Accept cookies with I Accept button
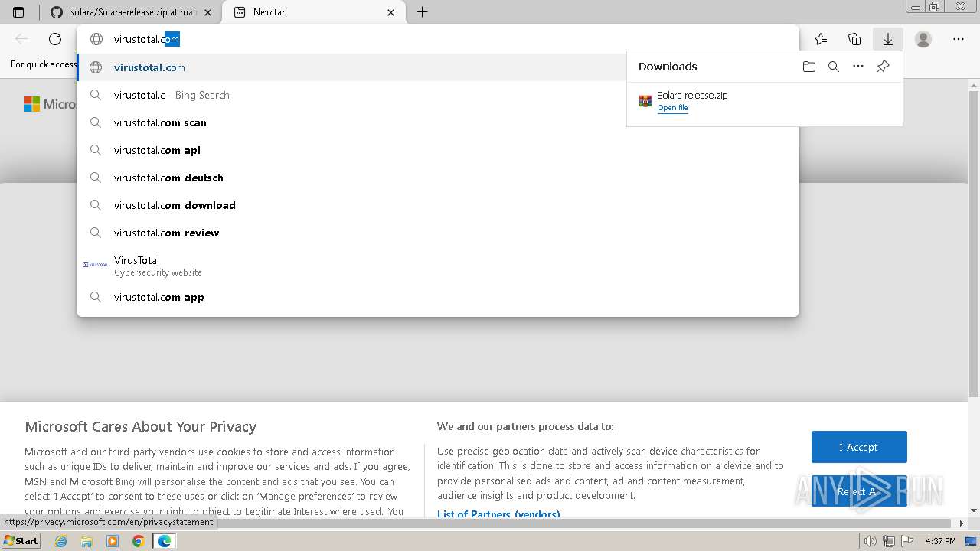Viewport: 980px width, 551px height. click(x=859, y=447)
